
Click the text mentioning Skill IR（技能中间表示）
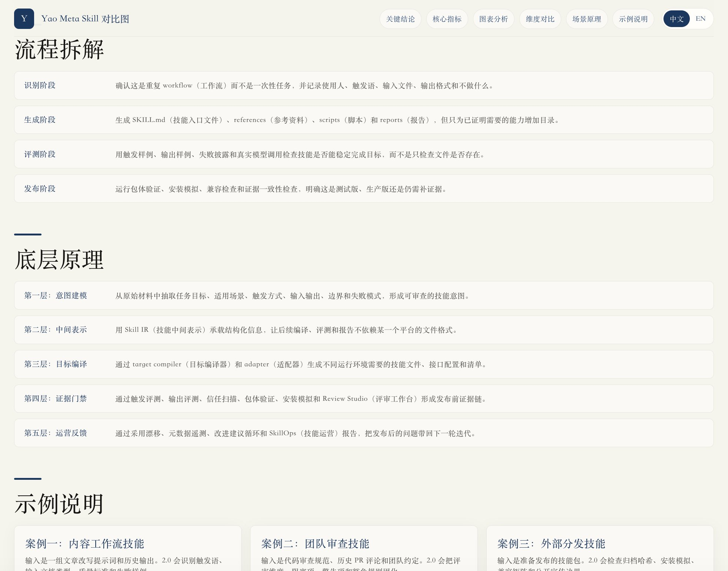coord(288,330)
